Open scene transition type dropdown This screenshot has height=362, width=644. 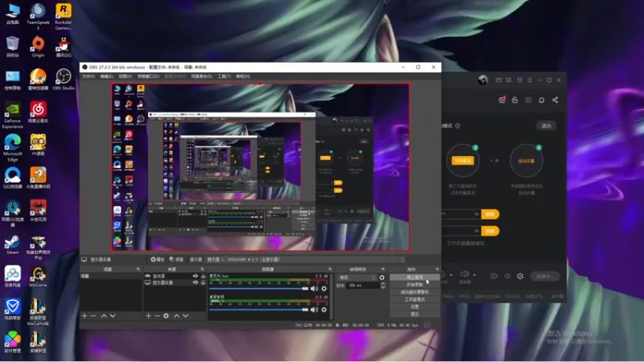pyautogui.click(x=357, y=278)
